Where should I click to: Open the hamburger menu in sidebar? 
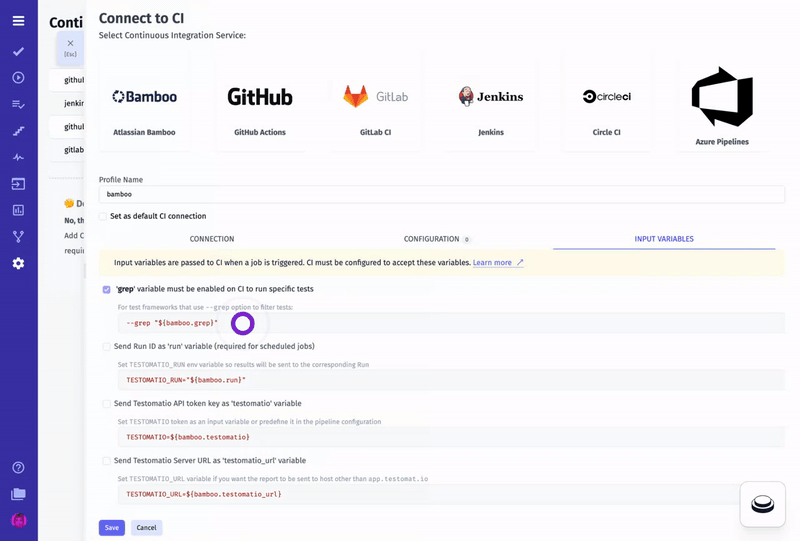[18, 21]
